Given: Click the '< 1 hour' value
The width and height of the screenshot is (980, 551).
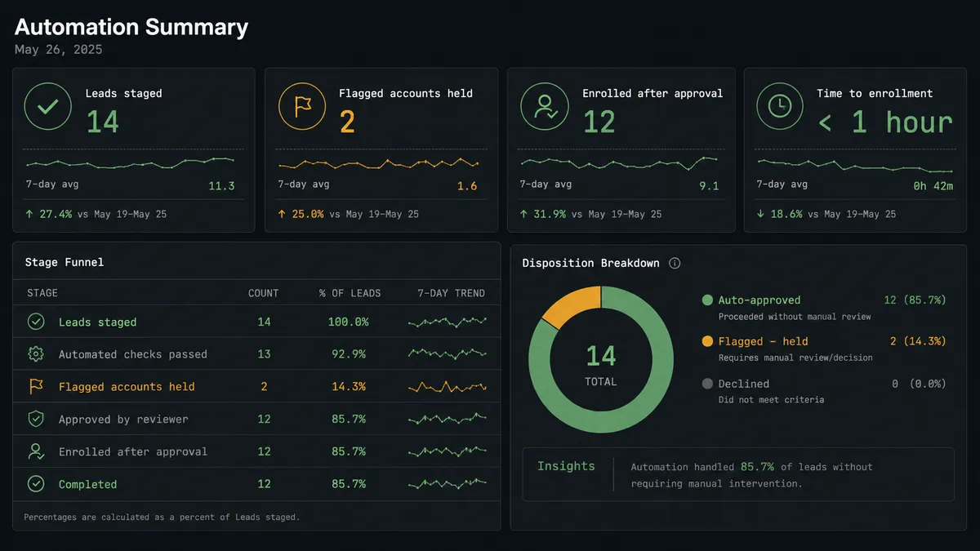Looking at the screenshot, I should 885,122.
